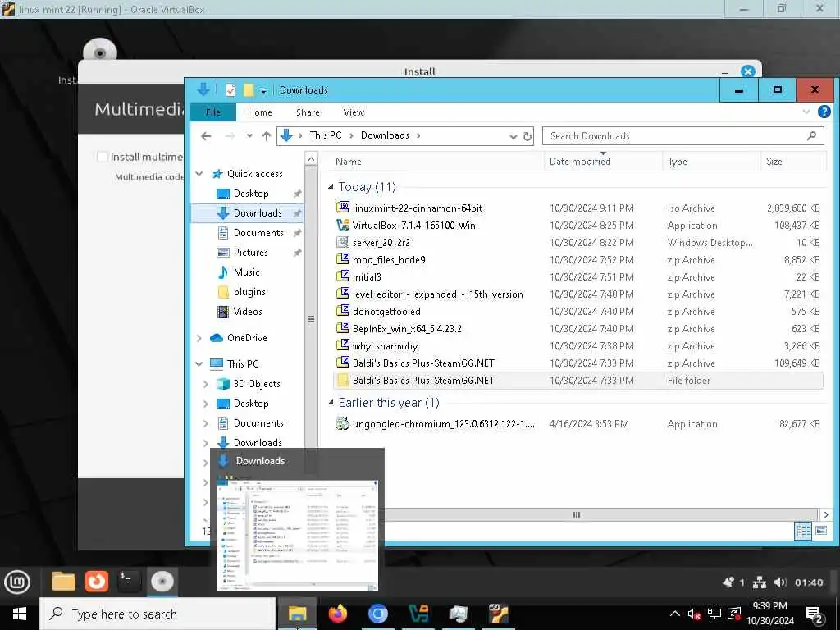
Task: Toggle Install multimedia codecs checkbox in Install window
Action: pos(102,157)
